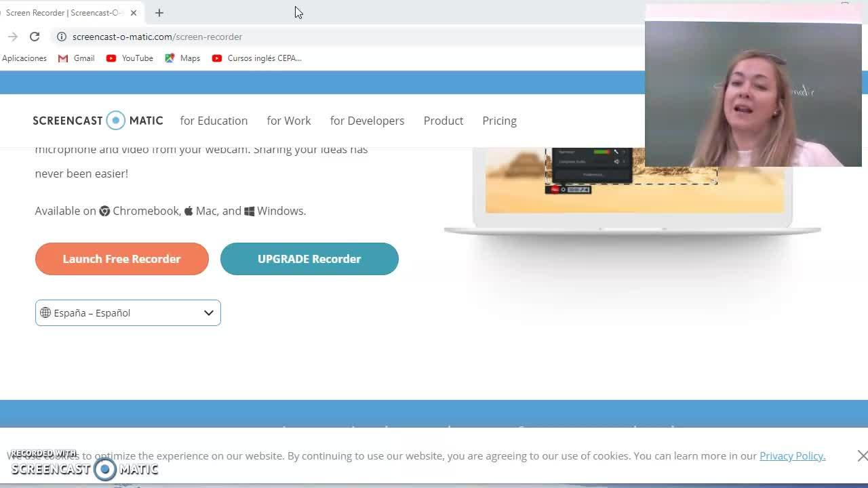This screenshot has width=868, height=488.
Task: Click the Mac text in availability line
Action: (206, 211)
